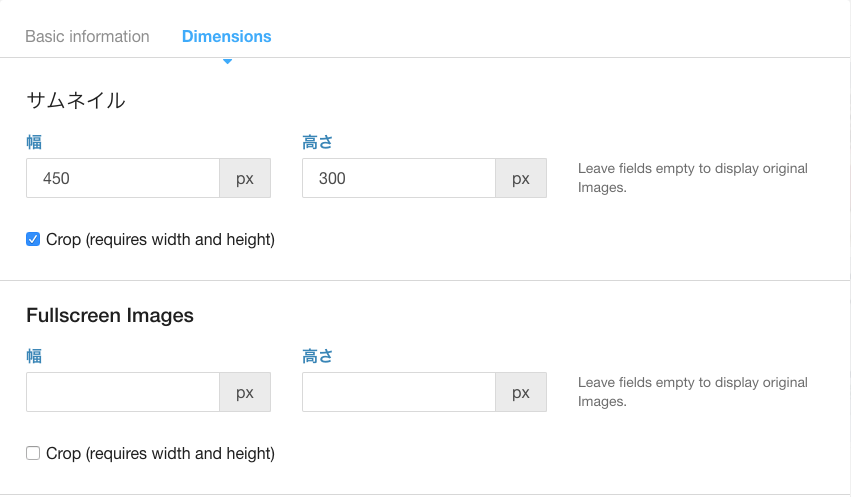Click the 幅 label under Fullscreen Images
851x497 pixels.
pos(34,356)
